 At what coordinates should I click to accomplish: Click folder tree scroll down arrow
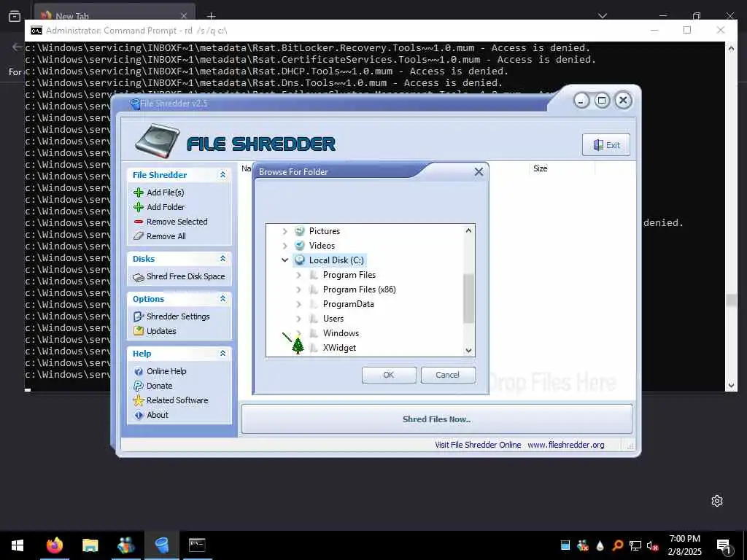[x=469, y=351]
